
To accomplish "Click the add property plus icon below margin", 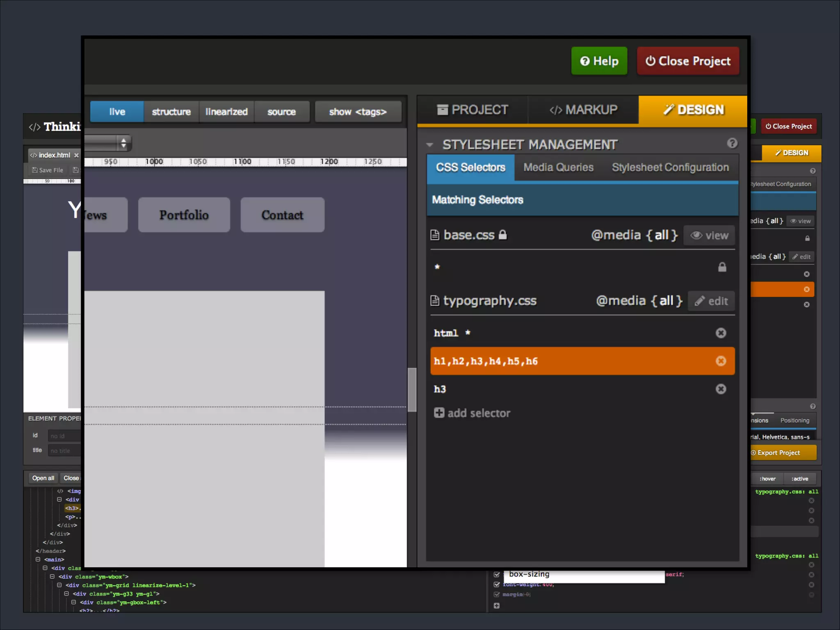I will (x=497, y=606).
